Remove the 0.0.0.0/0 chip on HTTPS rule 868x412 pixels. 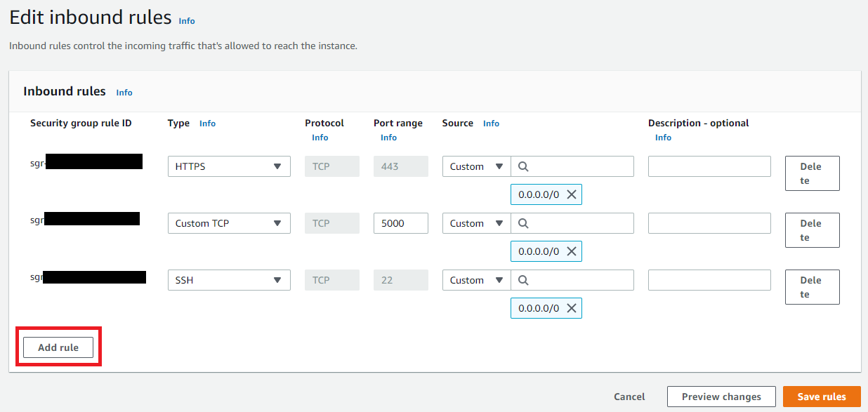(572, 194)
